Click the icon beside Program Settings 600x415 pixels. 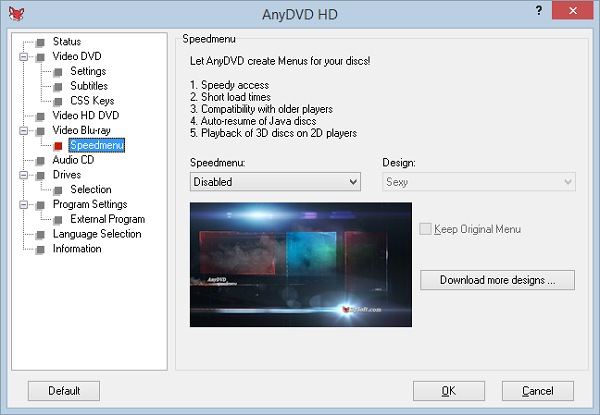click(x=40, y=205)
